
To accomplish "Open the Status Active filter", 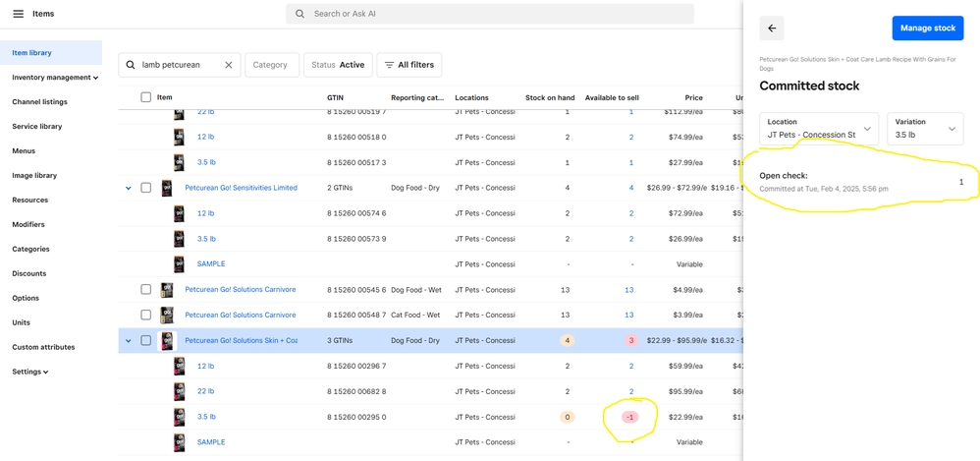I will coord(338,65).
